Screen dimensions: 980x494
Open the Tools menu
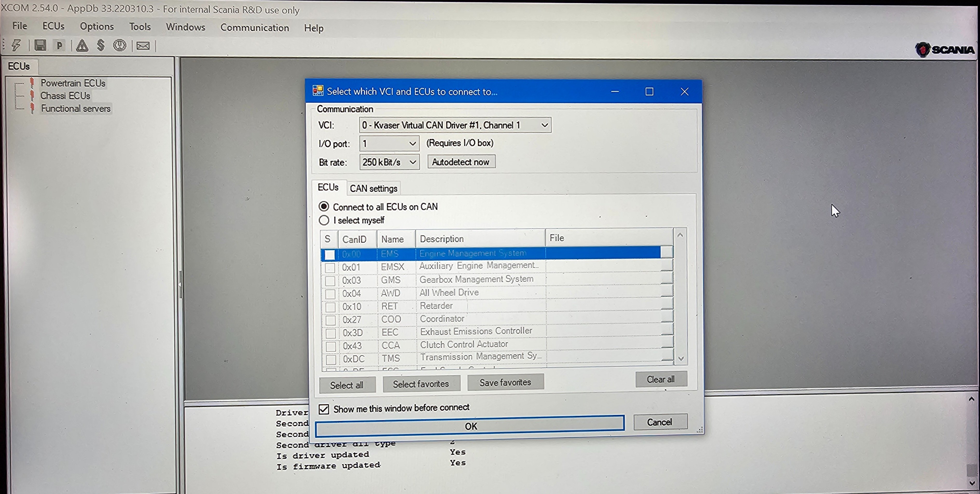pyautogui.click(x=140, y=27)
